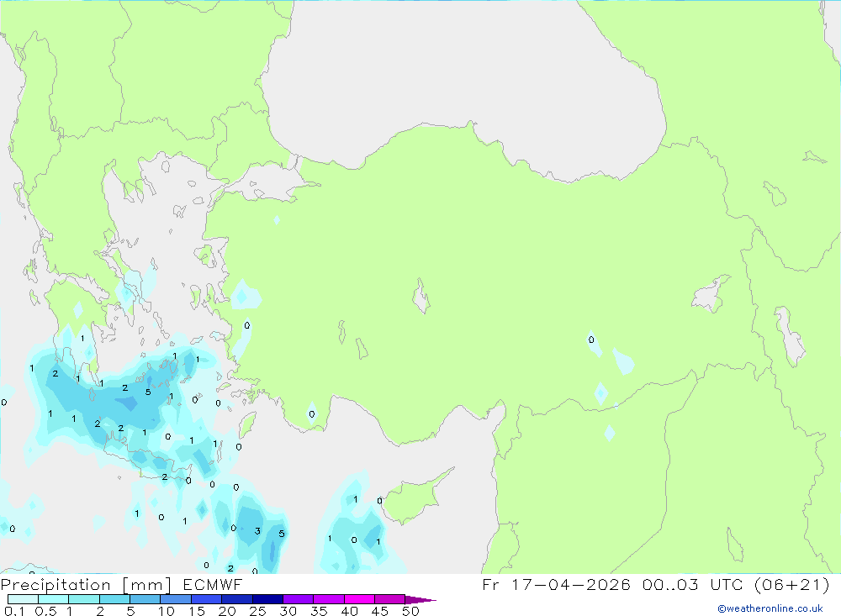Click the above-50 mm arrow legend tip
This screenshot has height=616, width=841.
point(420,599)
